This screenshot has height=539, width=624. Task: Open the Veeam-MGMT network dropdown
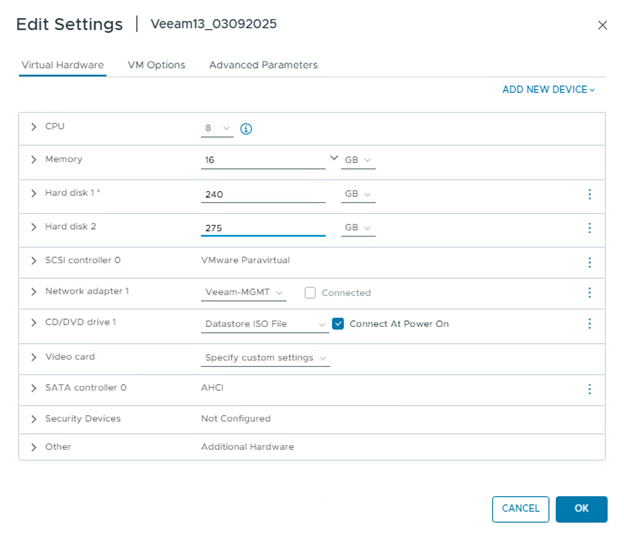pos(243,293)
